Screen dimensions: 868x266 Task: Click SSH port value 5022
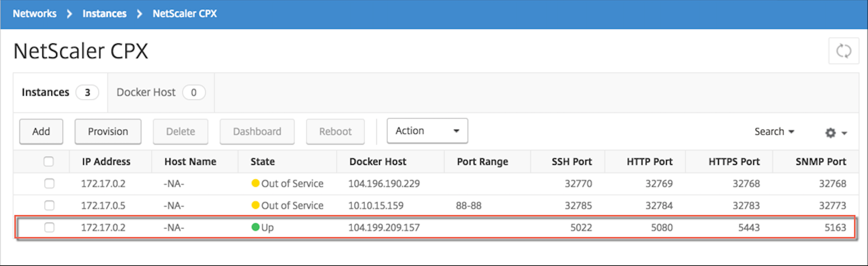(581, 228)
